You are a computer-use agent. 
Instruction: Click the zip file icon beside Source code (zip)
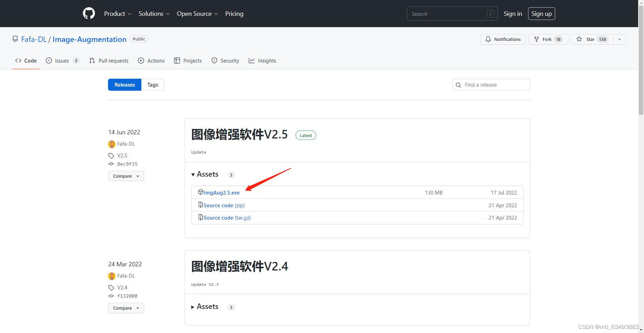click(x=201, y=205)
